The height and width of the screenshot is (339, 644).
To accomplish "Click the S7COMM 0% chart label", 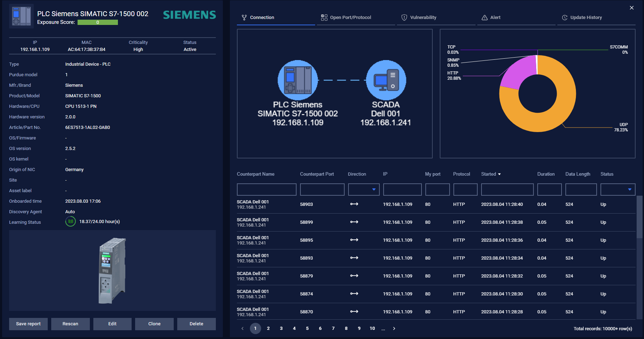I will click(619, 50).
